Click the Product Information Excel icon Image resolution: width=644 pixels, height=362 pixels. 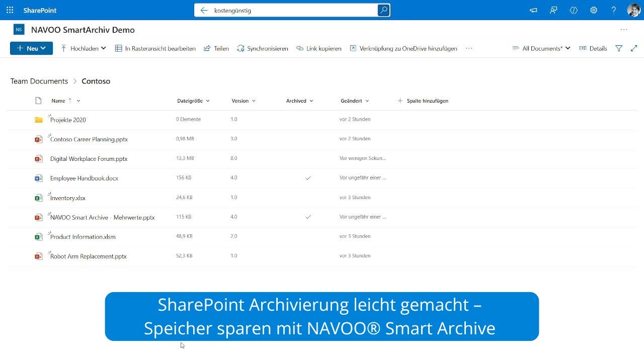(39, 237)
